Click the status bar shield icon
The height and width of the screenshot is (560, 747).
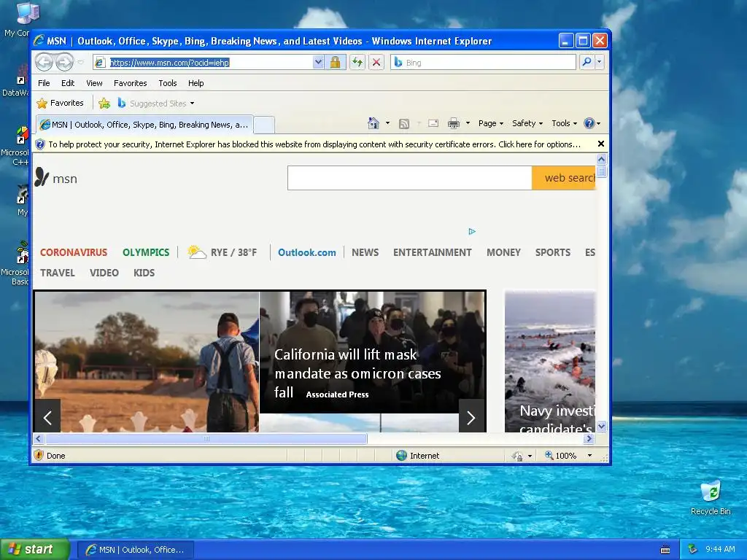click(x=39, y=455)
